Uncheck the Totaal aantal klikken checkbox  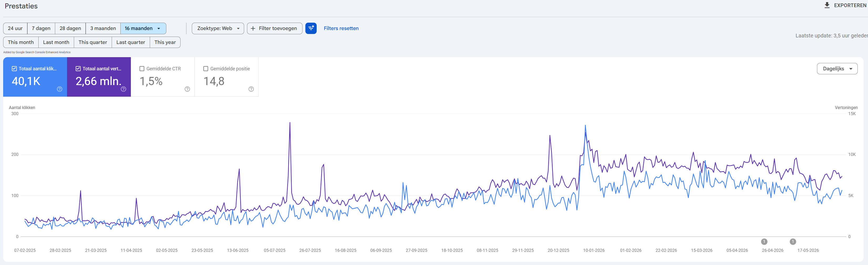(14, 68)
